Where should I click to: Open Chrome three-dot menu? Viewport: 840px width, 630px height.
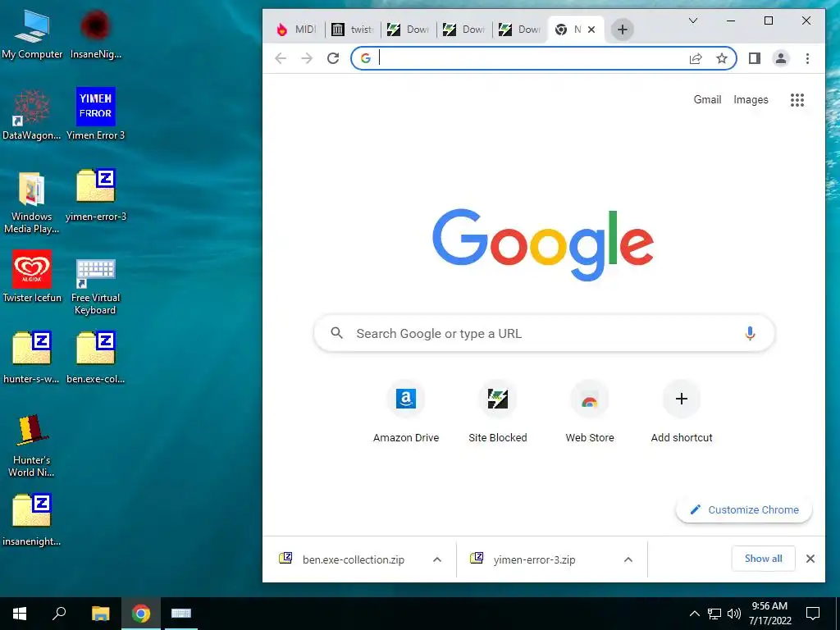[807, 58]
